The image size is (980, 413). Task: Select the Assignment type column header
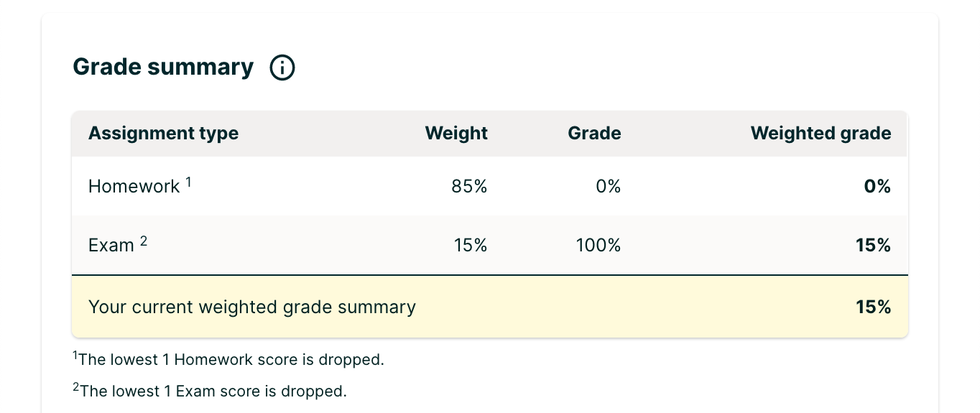[163, 134]
